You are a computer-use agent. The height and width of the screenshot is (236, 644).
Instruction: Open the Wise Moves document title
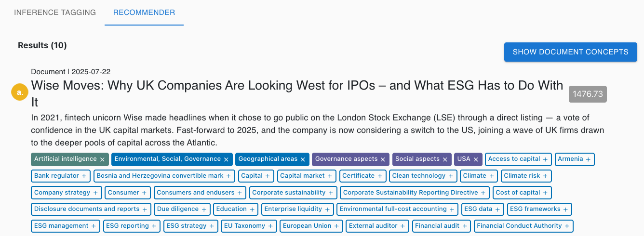click(296, 86)
